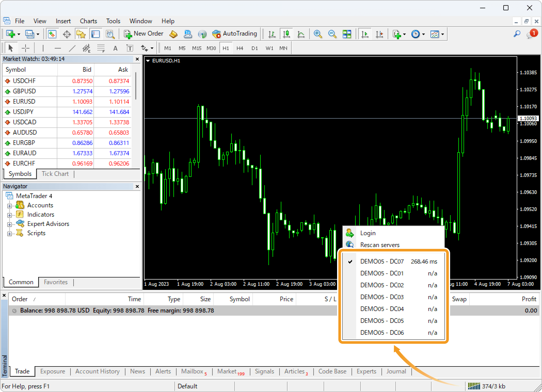Zoom out on the chart
Screen dimensions: 542x392
tap(332, 34)
